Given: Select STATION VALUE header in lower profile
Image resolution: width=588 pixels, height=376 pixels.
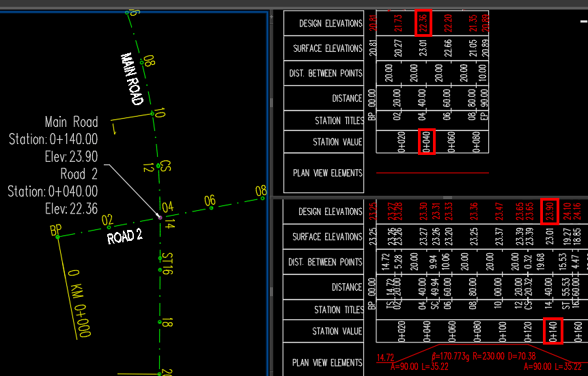Looking at the screenshot, I should pyautogui.click(x=337, y=331).
